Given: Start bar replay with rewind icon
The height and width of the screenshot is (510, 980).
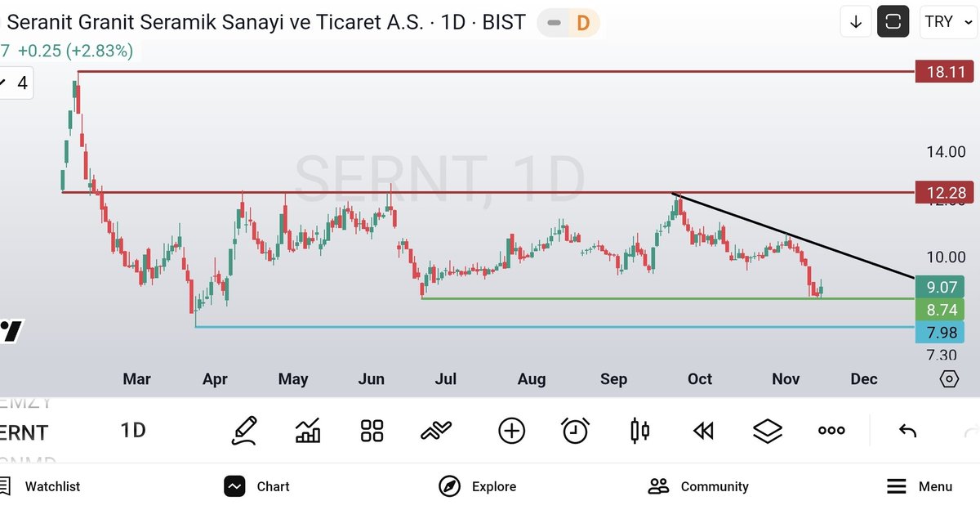Looking at the screenshot, I should point(703,431).
